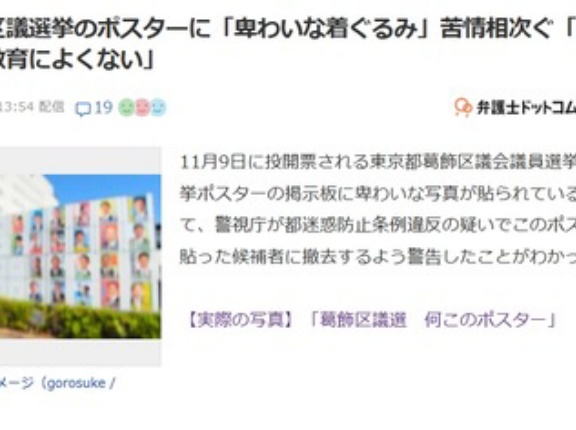Select the blue reaction face icon
The height and width of the screenshot is (430, 576).
coord(158,108)
